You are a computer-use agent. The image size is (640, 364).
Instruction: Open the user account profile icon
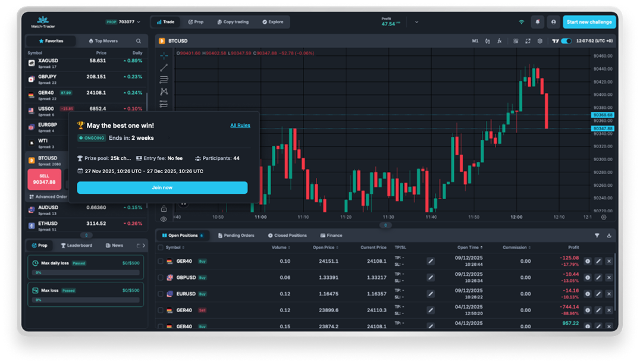click(553, 22)
